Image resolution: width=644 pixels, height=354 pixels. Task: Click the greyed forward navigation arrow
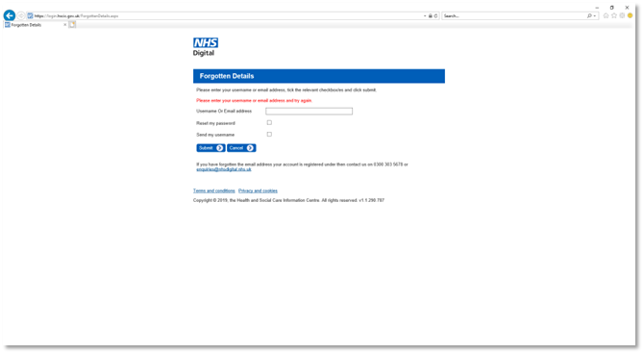[21, 15]
